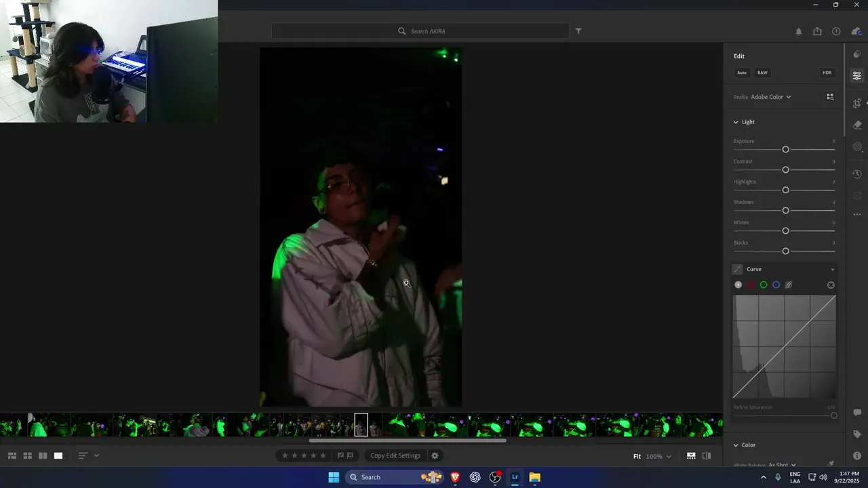Select the red curve channel
Screen dimensions: 868x488
click(x=751, y=285)
